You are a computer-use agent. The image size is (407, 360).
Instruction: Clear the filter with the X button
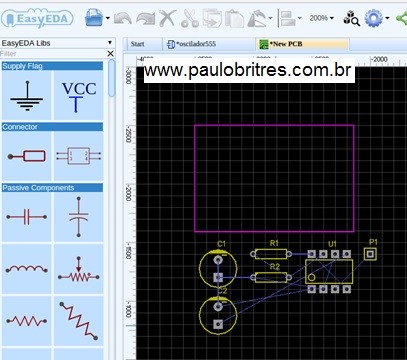coord(110,53)
